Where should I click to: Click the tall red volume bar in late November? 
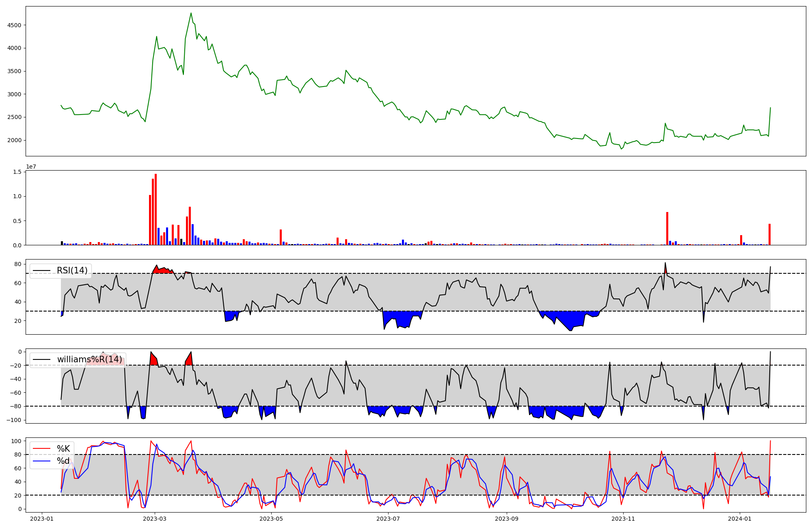(x=667, y=229)
